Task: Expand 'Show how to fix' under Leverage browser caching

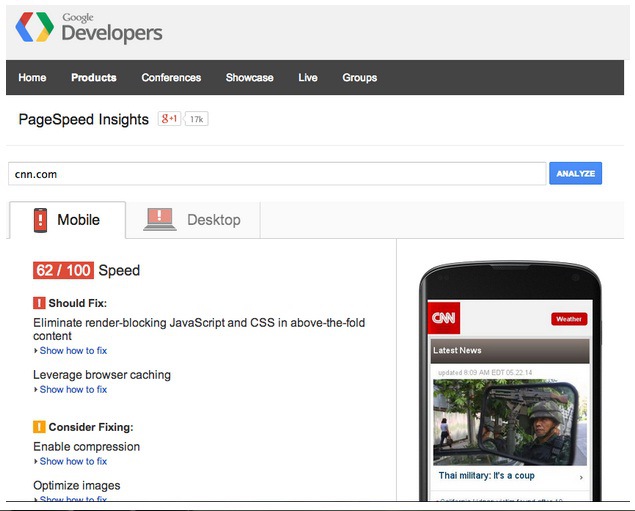Action: coord(72,390)
